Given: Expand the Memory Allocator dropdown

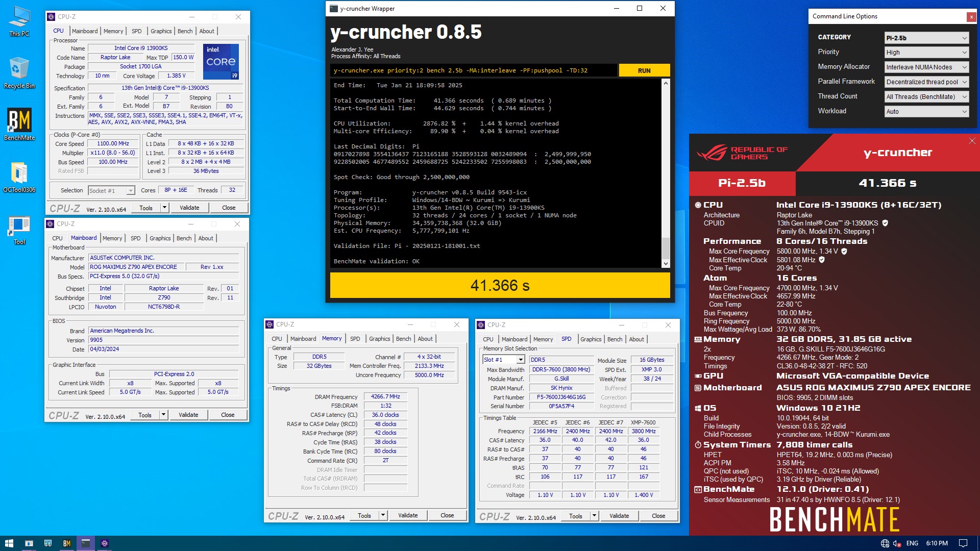Looking at the screenshot, I should coord(926,67).
